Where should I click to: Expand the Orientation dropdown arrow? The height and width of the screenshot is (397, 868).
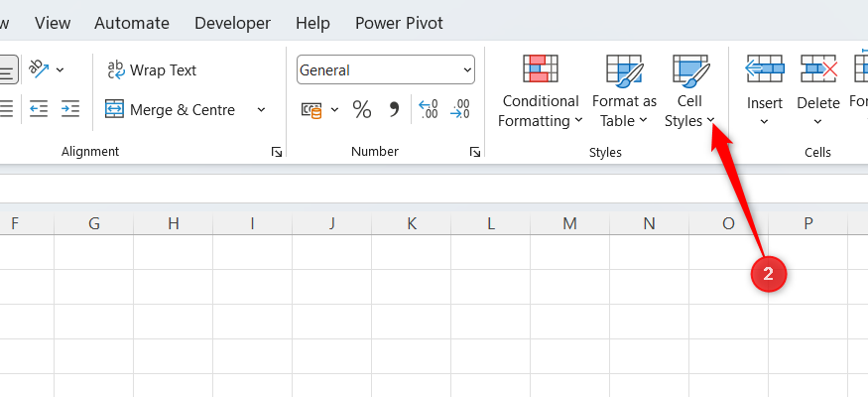61,69
